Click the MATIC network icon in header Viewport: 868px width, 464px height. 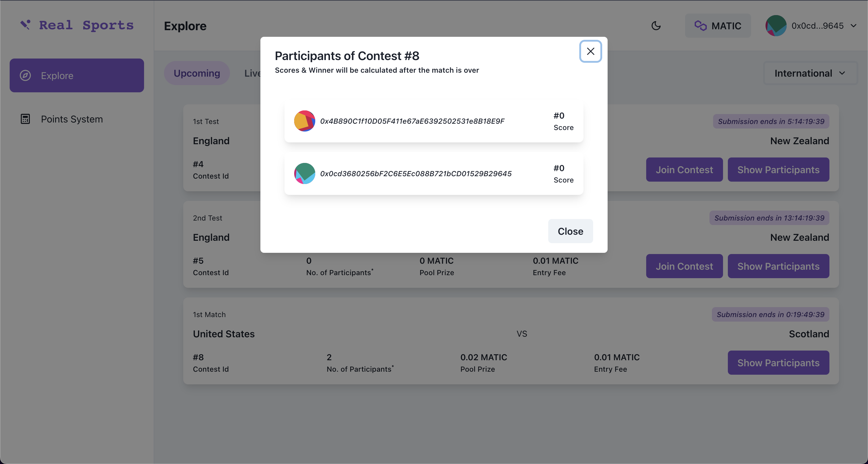(x=701, y=26)
